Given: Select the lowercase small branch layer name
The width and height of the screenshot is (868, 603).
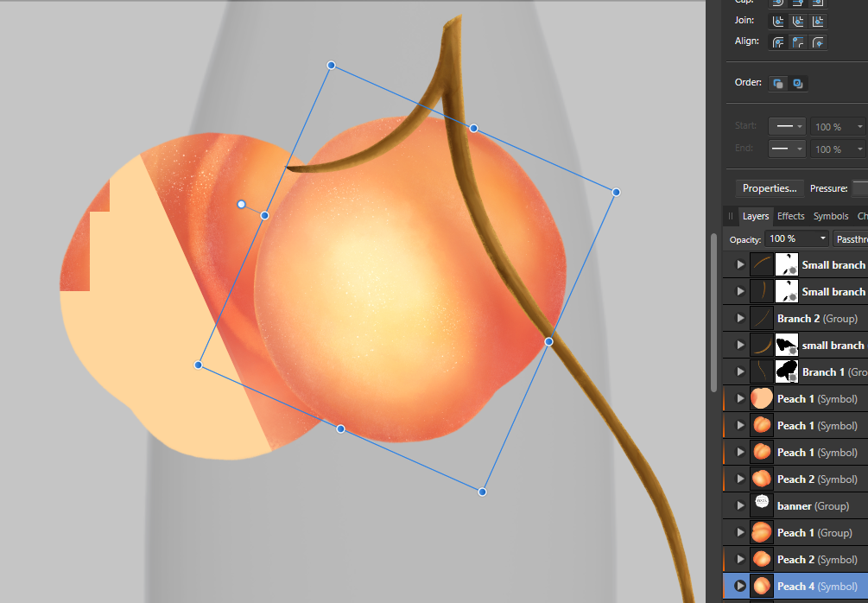Looking at the screenshot, I should tap(833, 345).
